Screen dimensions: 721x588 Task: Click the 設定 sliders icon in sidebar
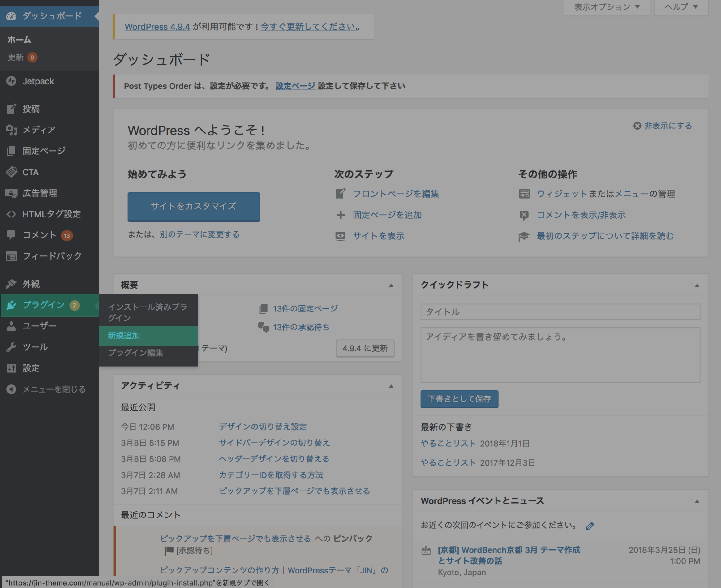tap(11, 368)
